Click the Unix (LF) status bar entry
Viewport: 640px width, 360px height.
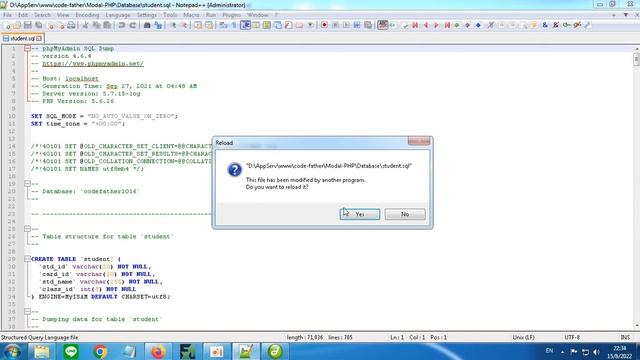523,338
